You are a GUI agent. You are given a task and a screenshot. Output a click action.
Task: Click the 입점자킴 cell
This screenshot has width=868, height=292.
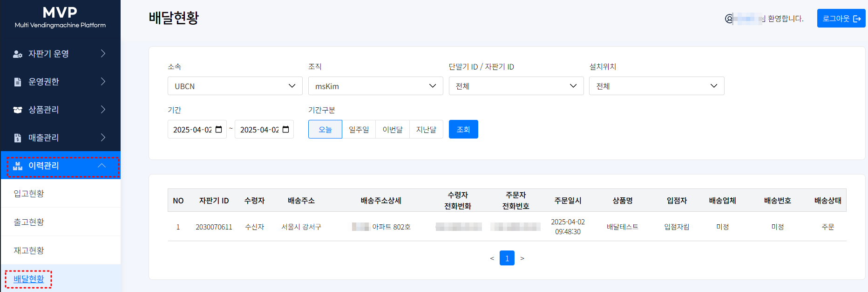point(677,227)
